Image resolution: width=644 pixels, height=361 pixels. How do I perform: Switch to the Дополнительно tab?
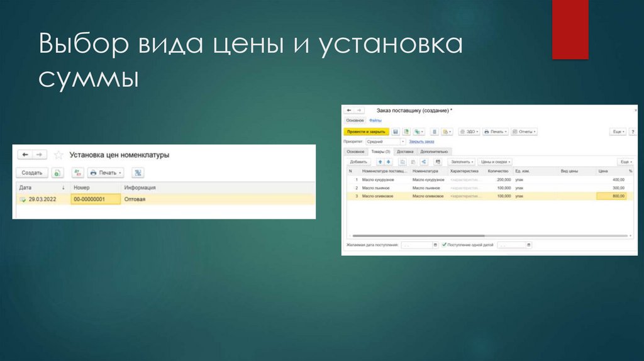(x=434, y=152)
